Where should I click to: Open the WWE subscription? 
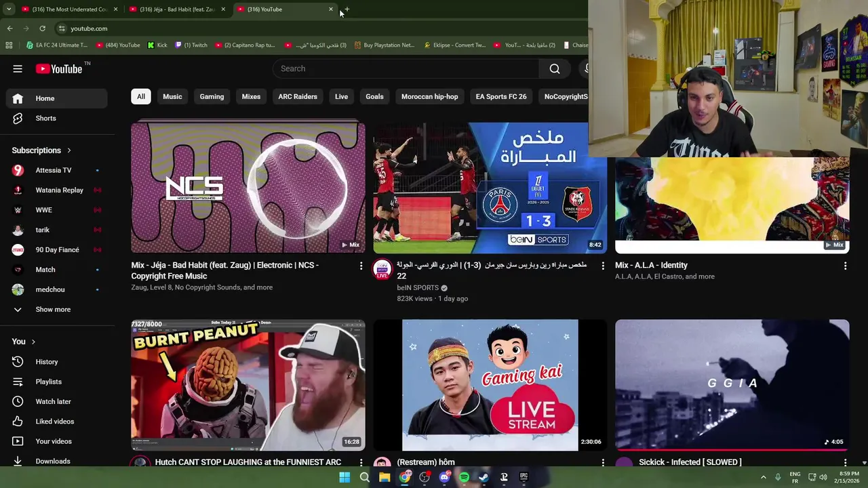(x=57, y=210)
